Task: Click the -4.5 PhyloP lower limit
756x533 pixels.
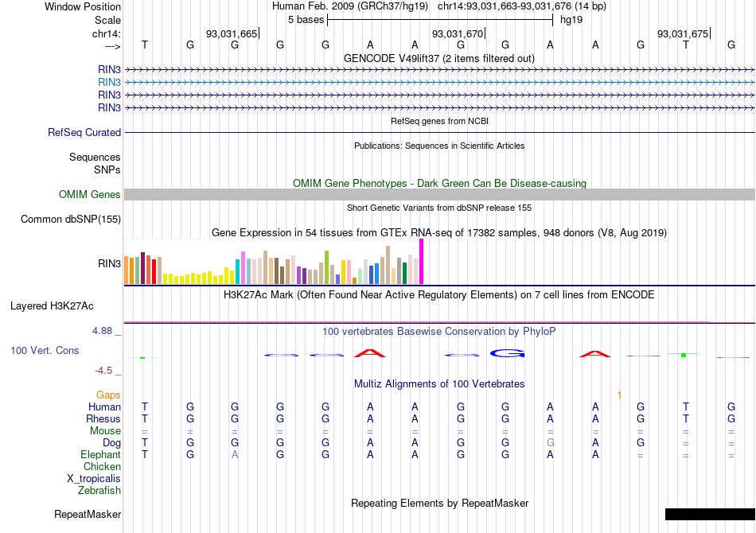Action: [103, 370]
